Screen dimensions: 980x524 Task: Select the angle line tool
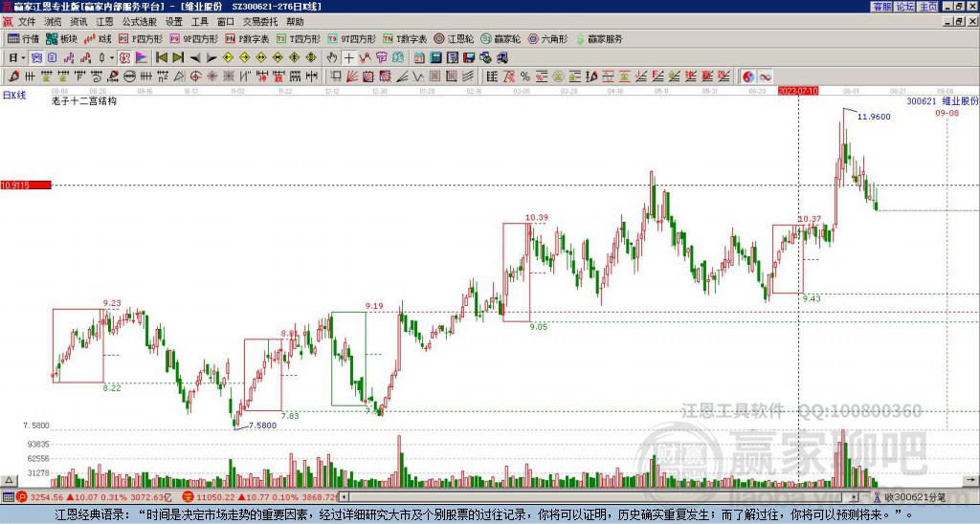pyautogui.click(x=402, y=76)
